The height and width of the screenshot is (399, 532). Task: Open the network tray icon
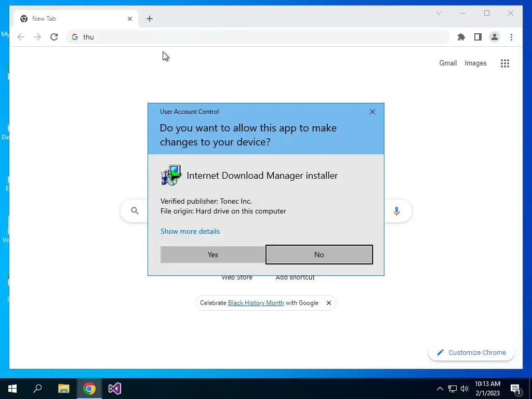pos(453,389)
